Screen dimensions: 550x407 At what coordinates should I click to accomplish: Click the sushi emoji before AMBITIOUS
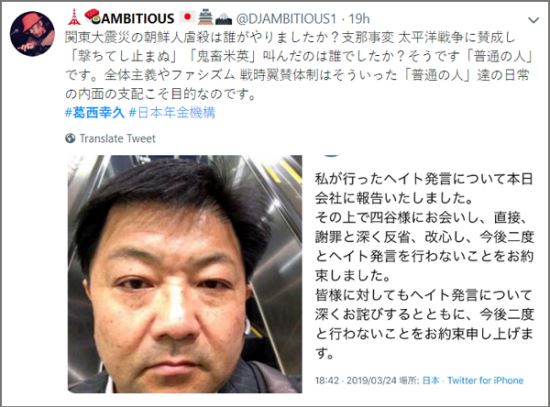(x=92, y=16)
